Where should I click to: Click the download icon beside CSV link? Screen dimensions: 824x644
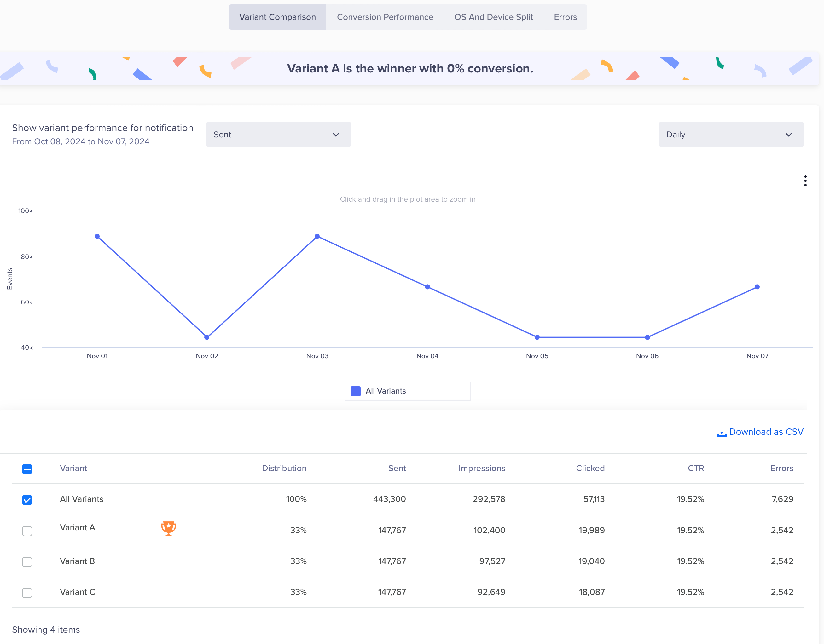point(721,432)
